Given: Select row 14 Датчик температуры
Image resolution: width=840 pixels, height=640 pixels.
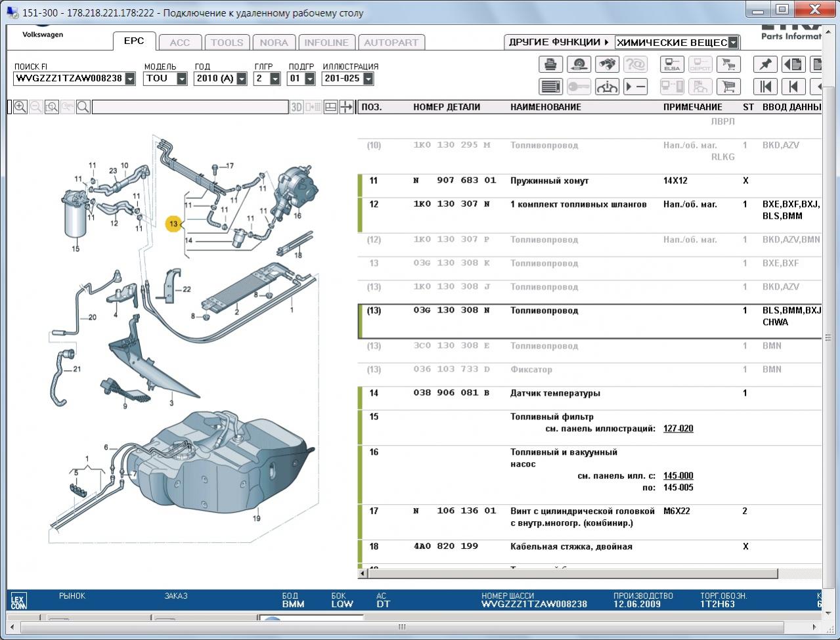Looking at the screenshot, I should (x=590, y=398).
